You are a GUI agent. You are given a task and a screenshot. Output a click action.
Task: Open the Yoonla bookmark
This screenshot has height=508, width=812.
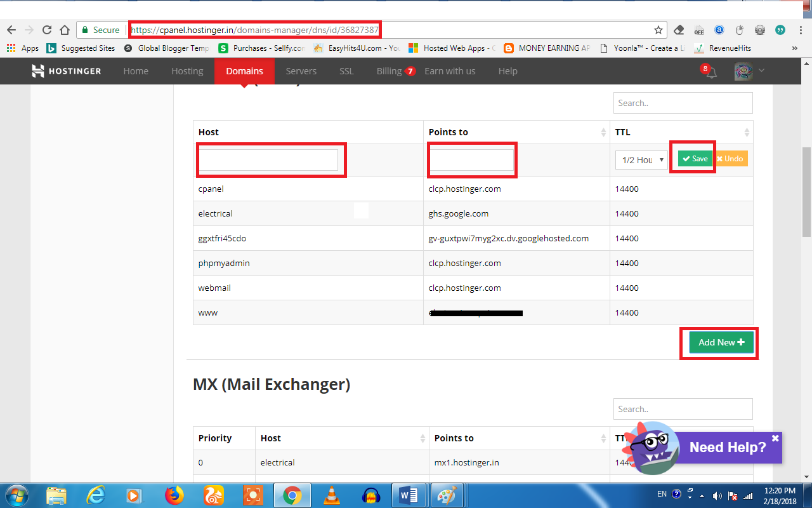(x=643, y=48)
